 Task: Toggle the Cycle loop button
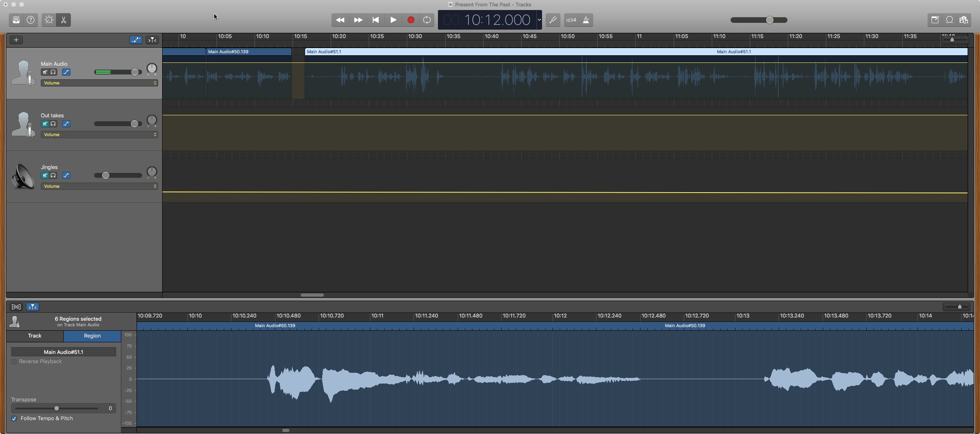click(x=427, y=20)
